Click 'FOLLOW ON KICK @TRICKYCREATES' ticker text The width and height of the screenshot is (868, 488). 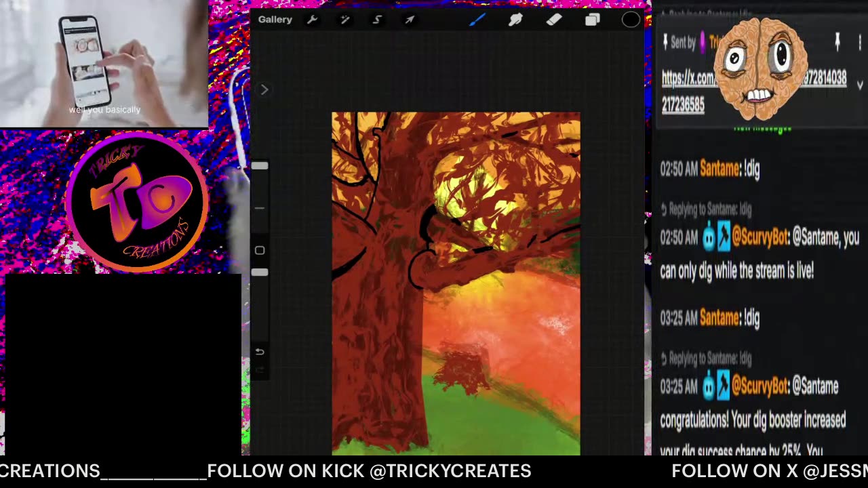coord(369,471)
